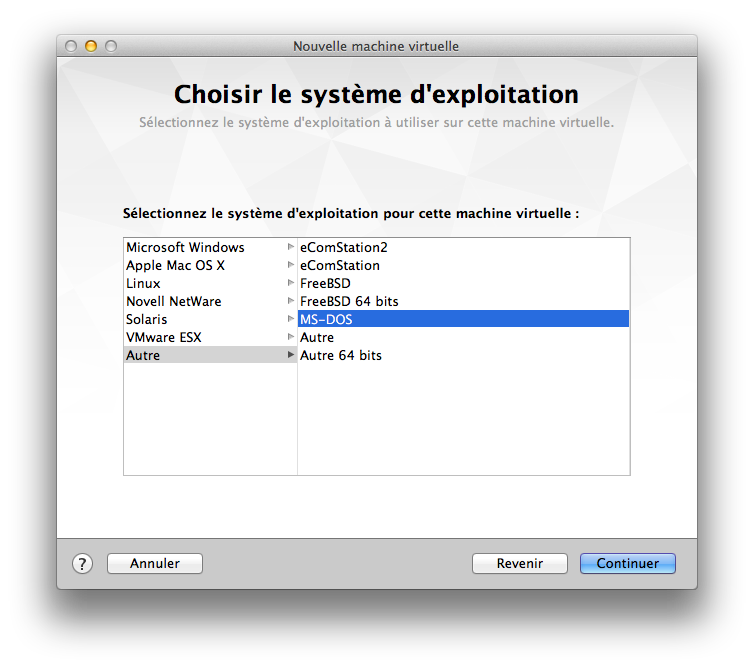This screenshot has width=754, height=668.
Task: Choose Autre in the right version list
Action: tap(464, 337)
